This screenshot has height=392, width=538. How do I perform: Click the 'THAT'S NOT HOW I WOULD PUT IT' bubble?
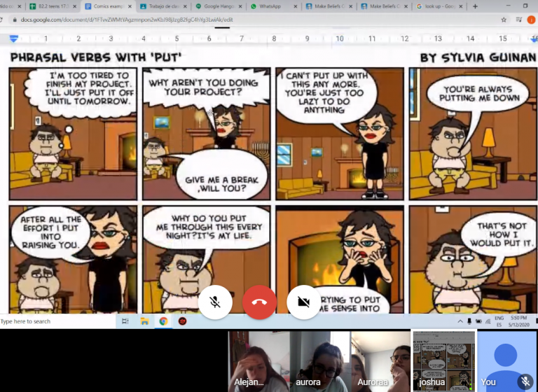pyautogui.click(x=500, y=234)
